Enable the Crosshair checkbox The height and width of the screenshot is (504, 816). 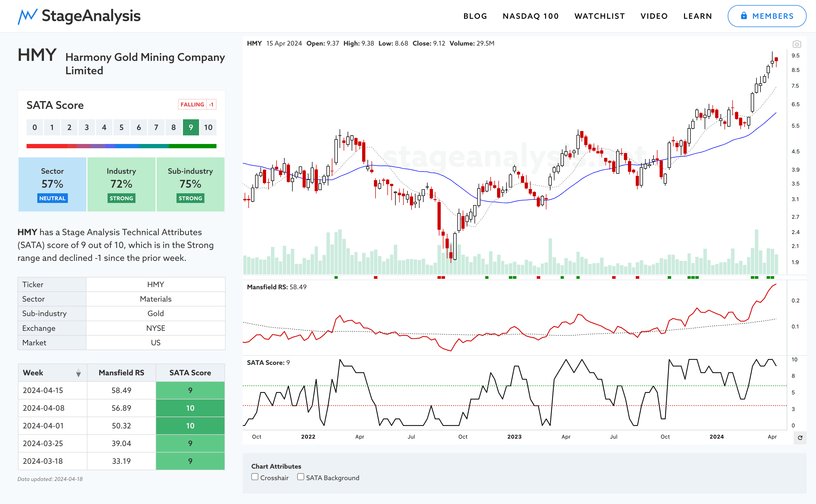255,477
